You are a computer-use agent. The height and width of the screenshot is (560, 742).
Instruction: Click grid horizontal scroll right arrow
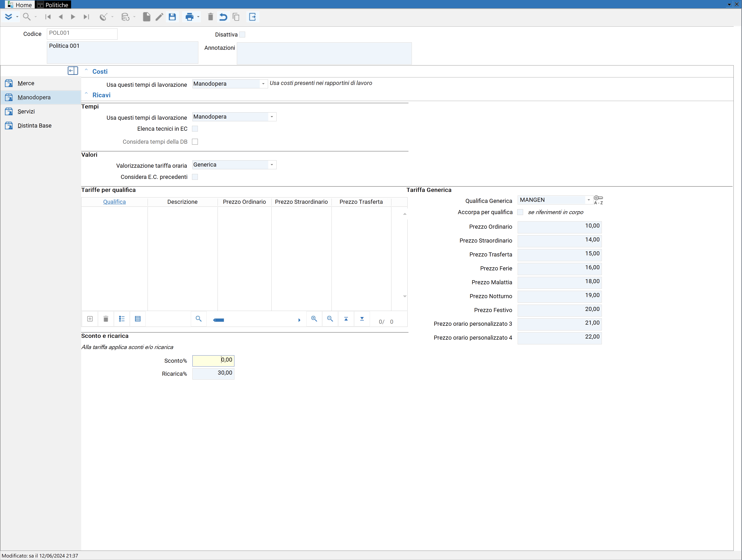(x=299, y=320)
